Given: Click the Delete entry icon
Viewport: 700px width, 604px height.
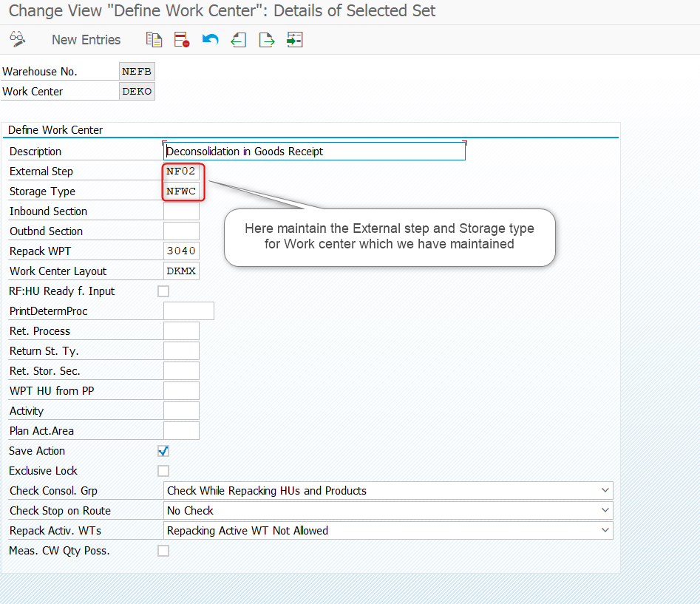Looking at the screenshot, I should point(182,40).
